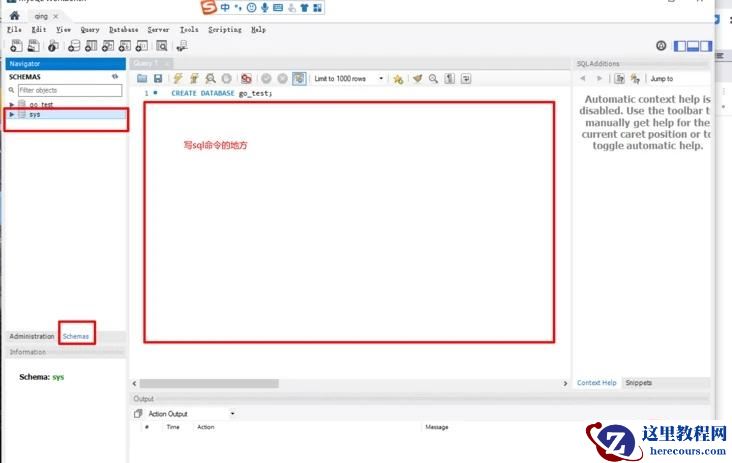
Task: Toggle the sidebar panel visibility button
Action: pyautogui.click(x=680, y=46)
